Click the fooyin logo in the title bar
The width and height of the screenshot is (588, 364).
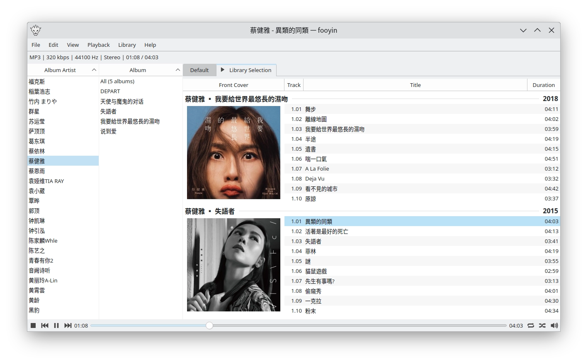point(35,30)
